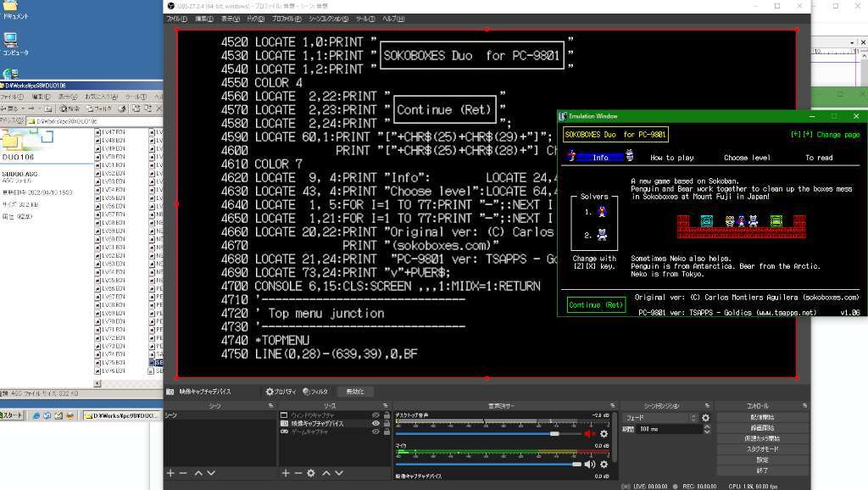Switch to To read tab in emulator
This screenshot has height=490, width=868.
click(x=820, y=158)
